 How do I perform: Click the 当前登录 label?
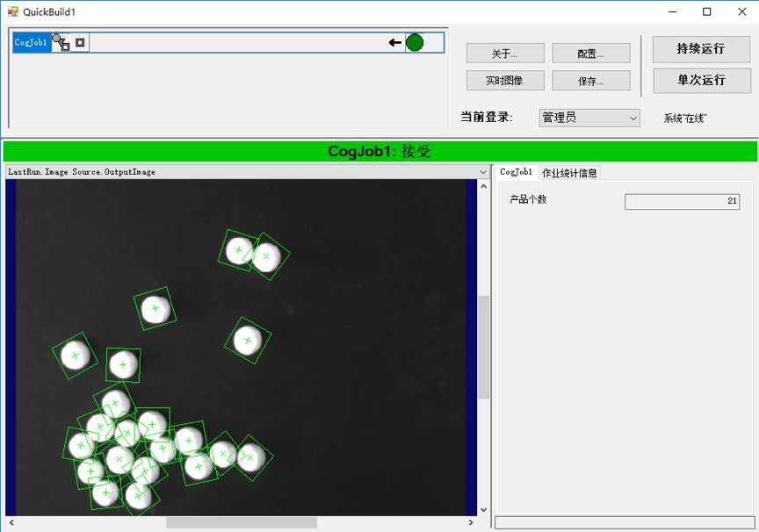486,117
